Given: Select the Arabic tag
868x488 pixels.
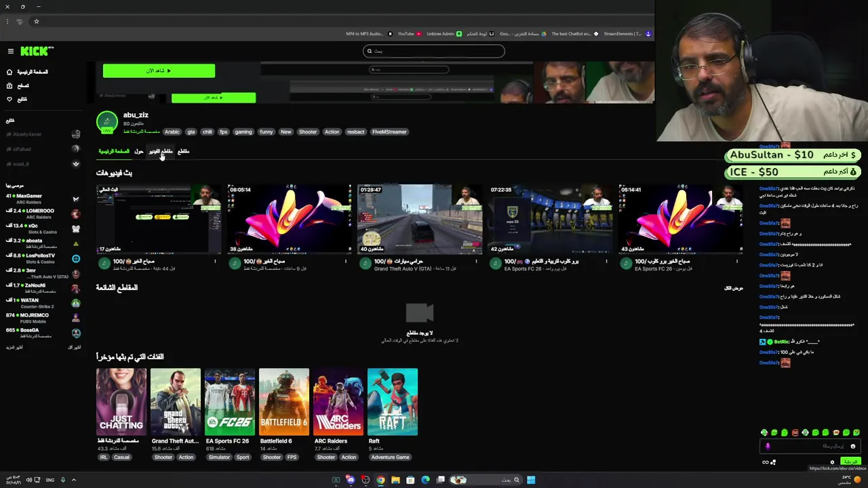Looking at the screenshot, I should click(172, 132).
